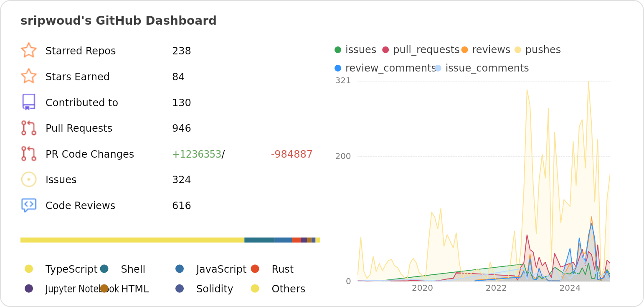Click the 2022 x-axis label
The height and width of the screenshot is (307, 644).
pyautogui.click(x=496, y=288)
